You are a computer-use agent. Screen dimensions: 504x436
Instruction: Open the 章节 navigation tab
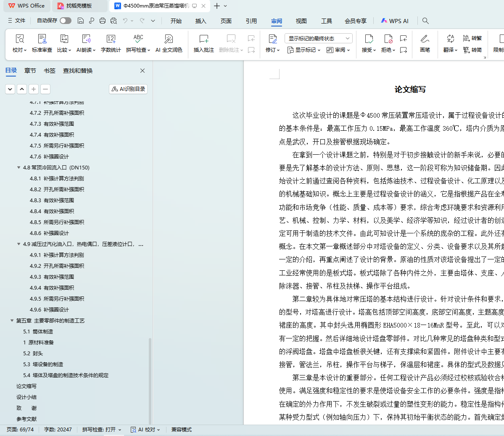pos(30,71)
